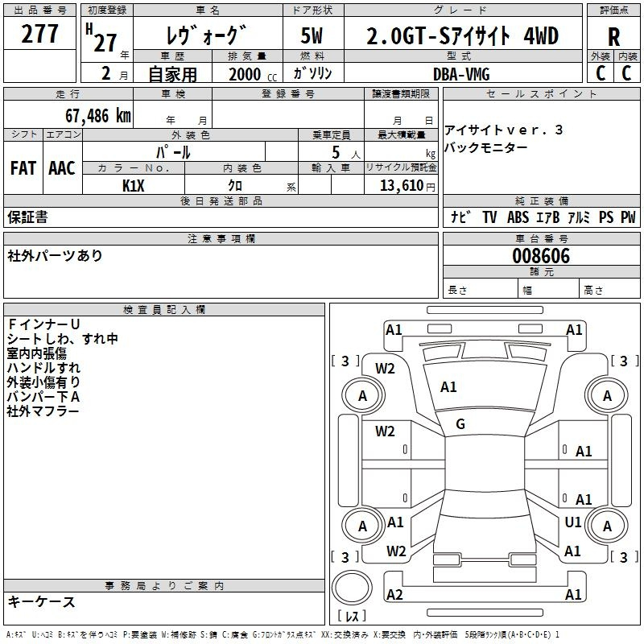This screenshot has width=644, height=644.
Task: Click the color number K1X
Action: pyautogui.click(x=134, y=186)
